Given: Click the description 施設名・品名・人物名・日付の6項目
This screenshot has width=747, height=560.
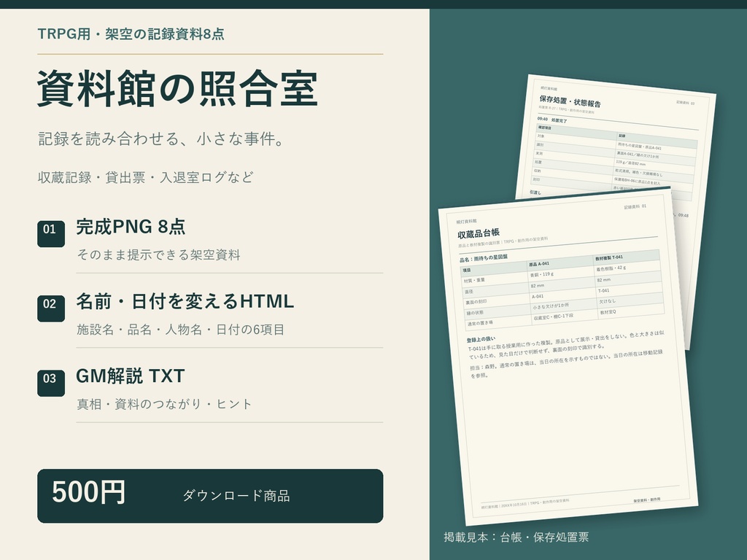Looking at the screenshot, I should [x=181, y=330].
